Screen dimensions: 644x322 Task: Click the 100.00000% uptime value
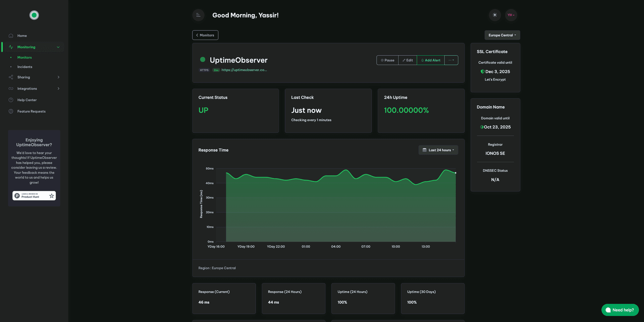[406, 110]
